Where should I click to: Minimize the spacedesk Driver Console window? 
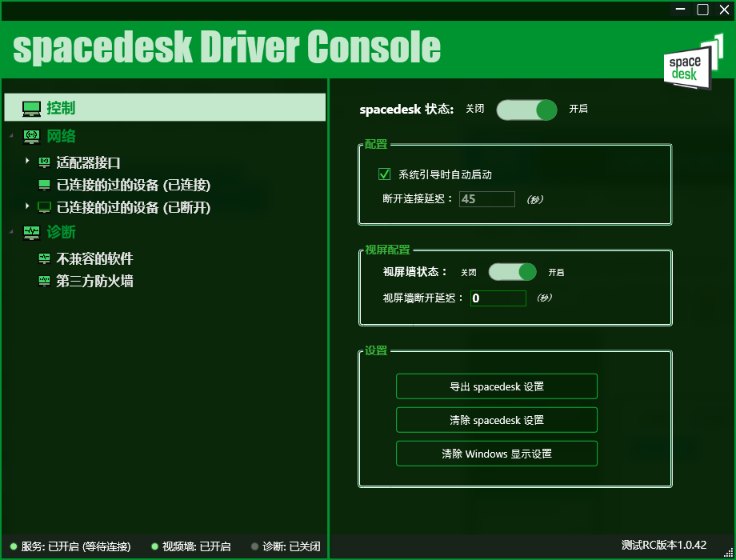(680, 10)
